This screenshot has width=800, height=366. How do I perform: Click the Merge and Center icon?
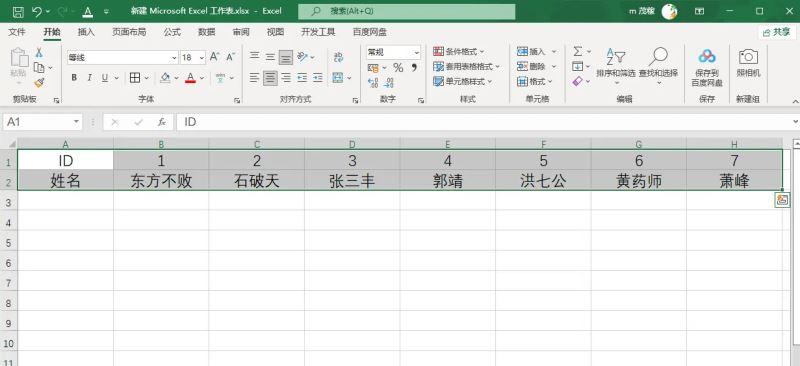click(x=337, y=78)
